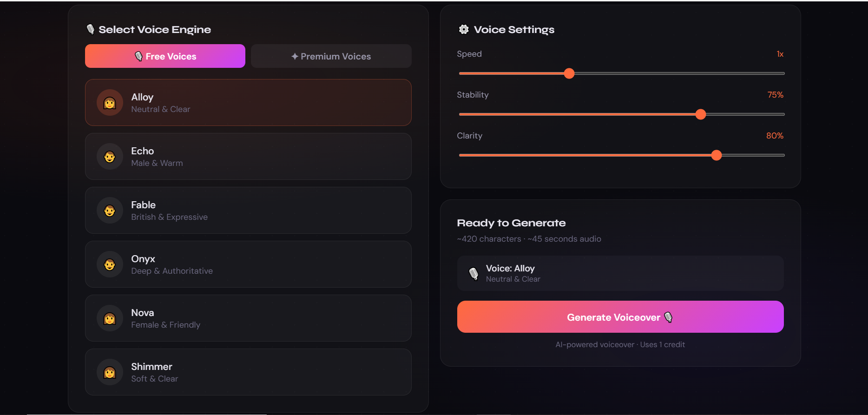
Task: Click the sparkle icon on Premium Voices
Action: click(x=294, y=56)
